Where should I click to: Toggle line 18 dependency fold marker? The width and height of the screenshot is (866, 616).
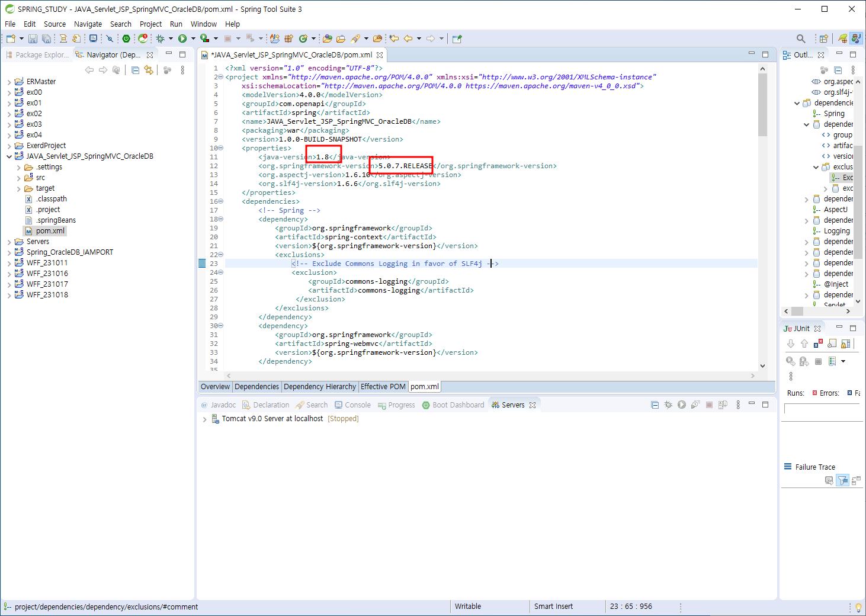(221, 219)
